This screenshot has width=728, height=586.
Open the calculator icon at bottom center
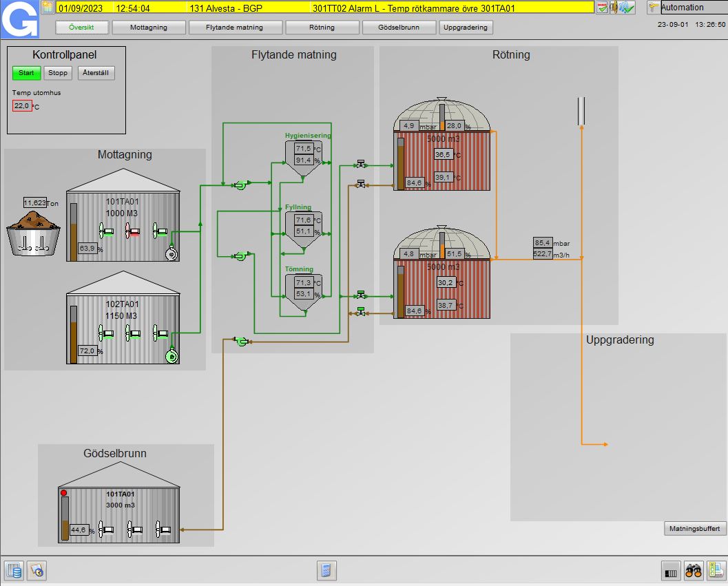pyautogui.click(x=327, y=570)
